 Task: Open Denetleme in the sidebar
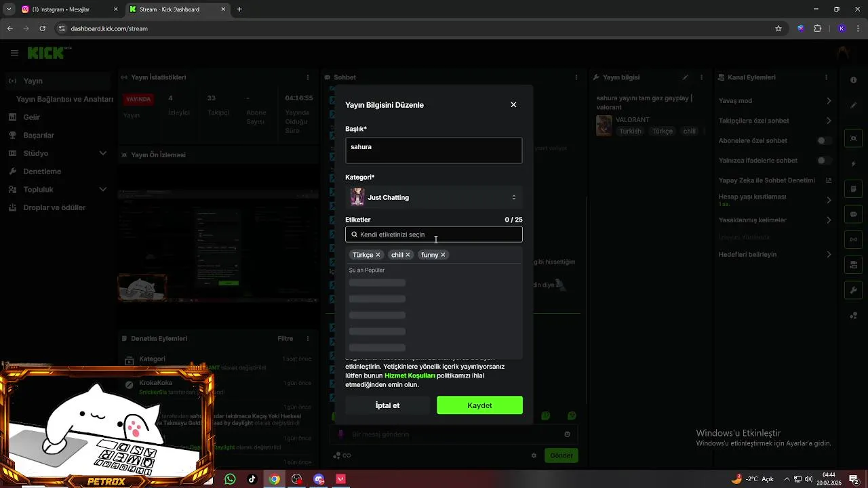tap(42, 171)
